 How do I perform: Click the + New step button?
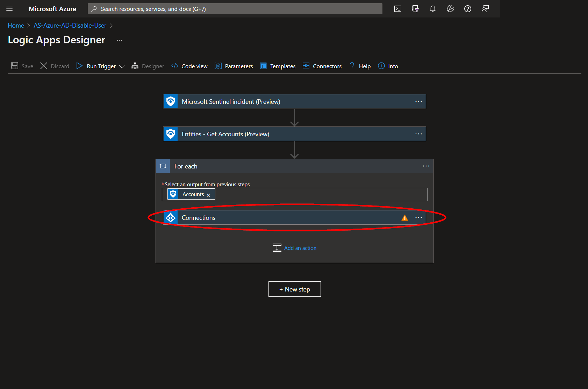pyautogui.click(x=294, y=289)
